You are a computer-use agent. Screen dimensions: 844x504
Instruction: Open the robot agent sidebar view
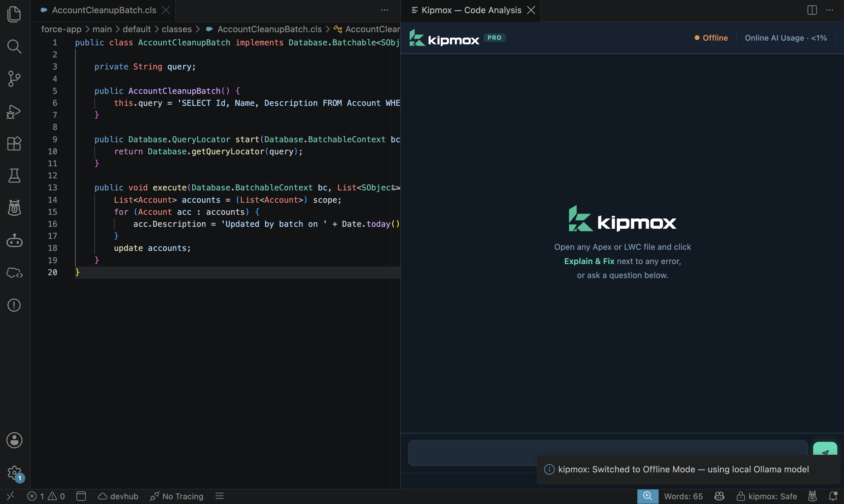point(14,241)
